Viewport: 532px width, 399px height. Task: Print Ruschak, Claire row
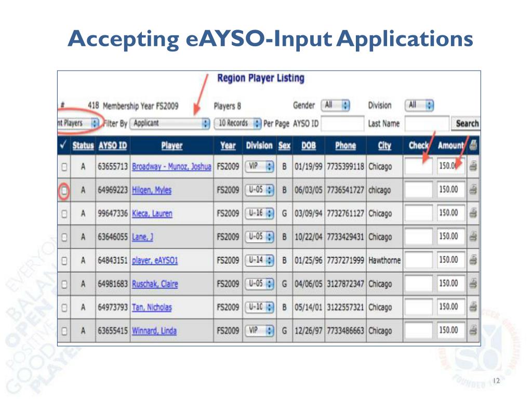pos(473,284)
